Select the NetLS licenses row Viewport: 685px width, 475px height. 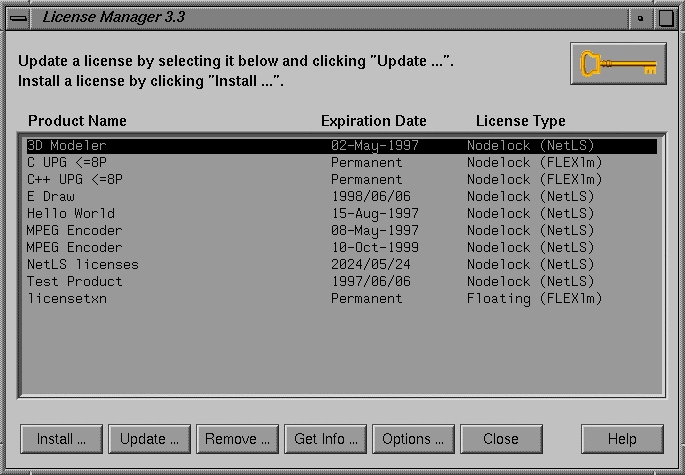coord(342,265)
